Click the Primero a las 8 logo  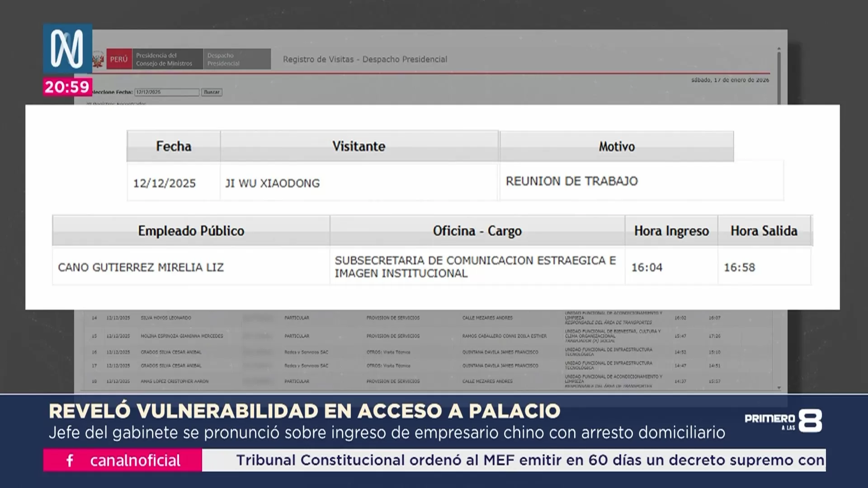click(783, 421)
